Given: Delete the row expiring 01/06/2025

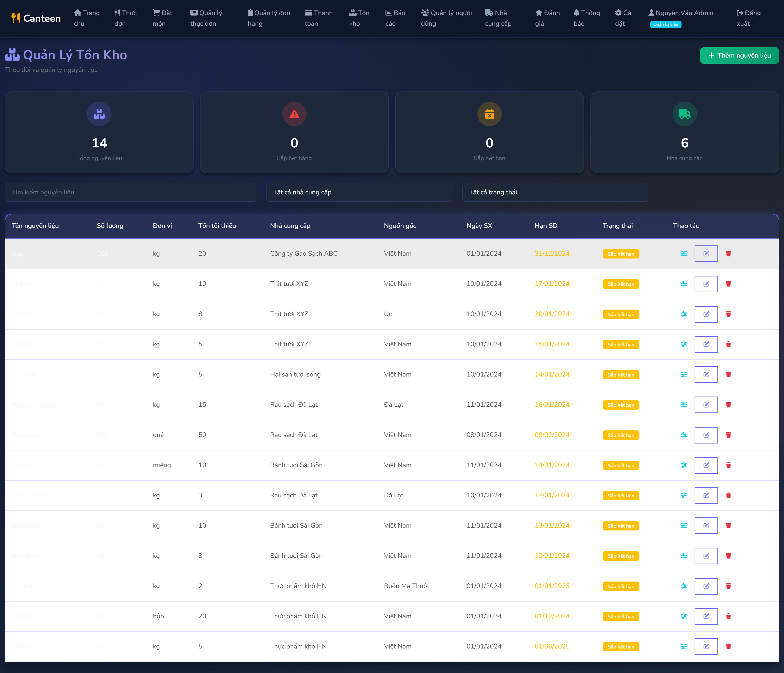Looking at the screenshot, I should (728, 646).
